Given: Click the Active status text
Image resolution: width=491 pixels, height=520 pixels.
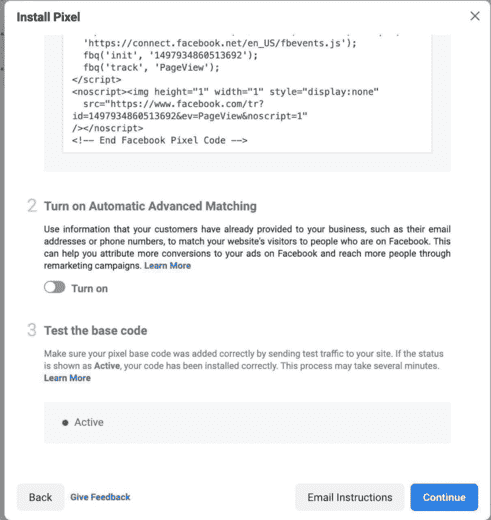Looking at the screenshot, I should 89,422.
